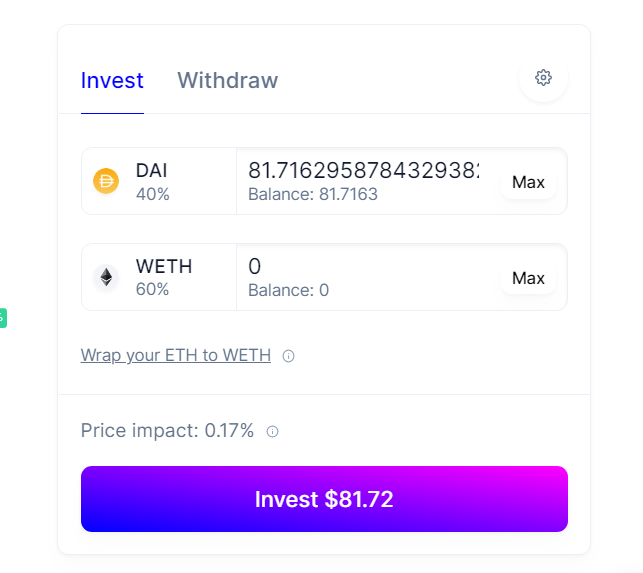Click the Price impact 0.17% text
Image resolution: width=643 pixels, height=573 pixels.
[167, 431]
